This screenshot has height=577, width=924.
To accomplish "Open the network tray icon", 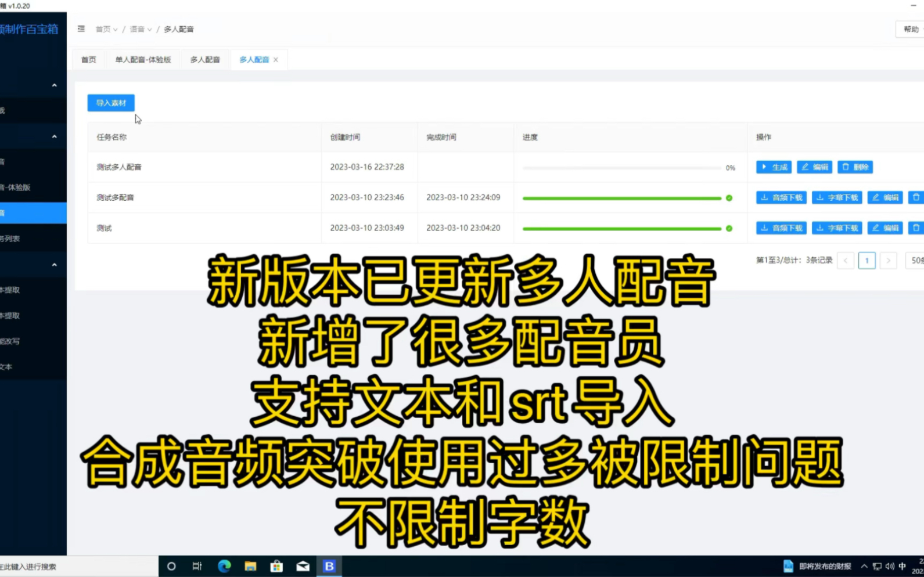I will pyautogui.click(x=877, y=566).
